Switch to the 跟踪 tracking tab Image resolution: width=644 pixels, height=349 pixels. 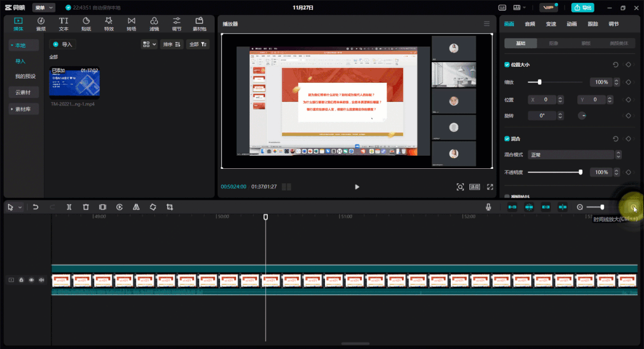coord(593,24)
